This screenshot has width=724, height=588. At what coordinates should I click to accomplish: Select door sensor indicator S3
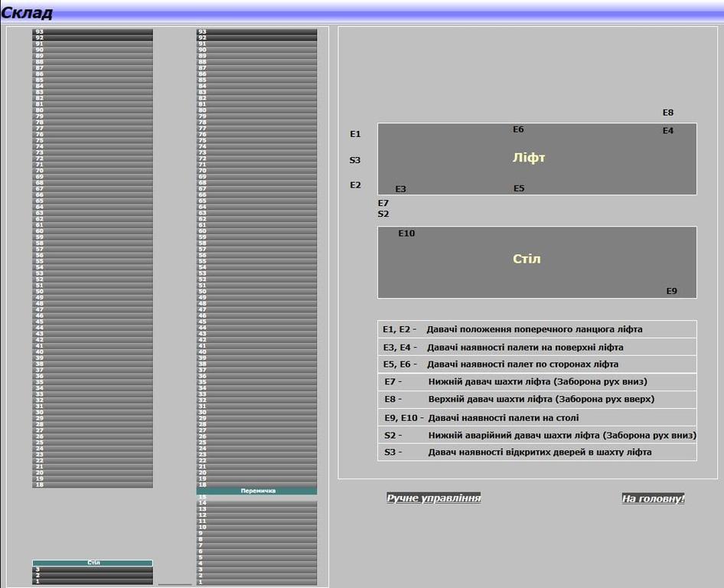click(x=355, y=160)
